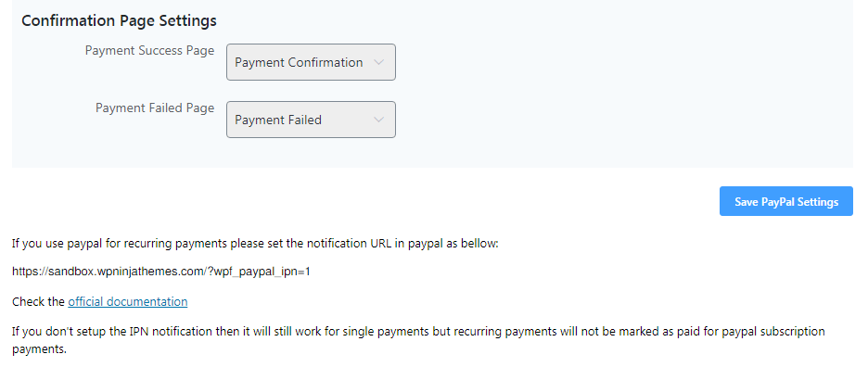Screen dimensions: 868x367
Task: Click the "Payment Failed Page" field label
Action: click(x=155, y=108)
